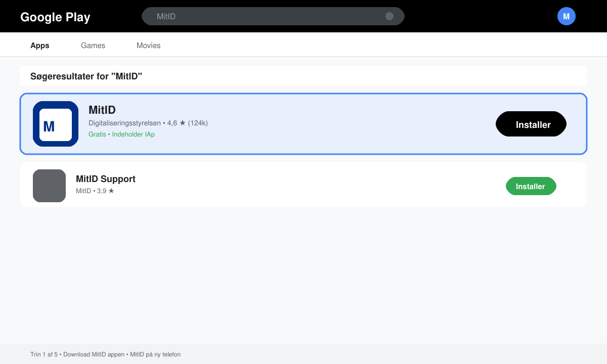Open the grey MitID Support app icon
The width and height of the screenshot is (607, 364).
coord(49,186)
